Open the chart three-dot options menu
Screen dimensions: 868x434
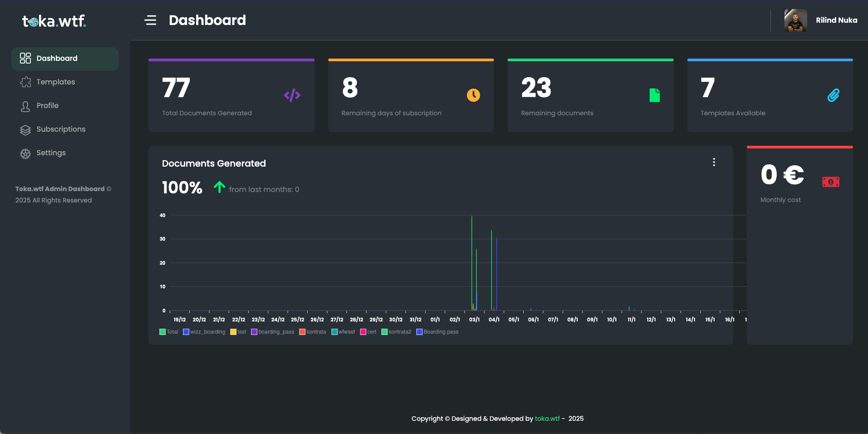(x=714, y=162)
